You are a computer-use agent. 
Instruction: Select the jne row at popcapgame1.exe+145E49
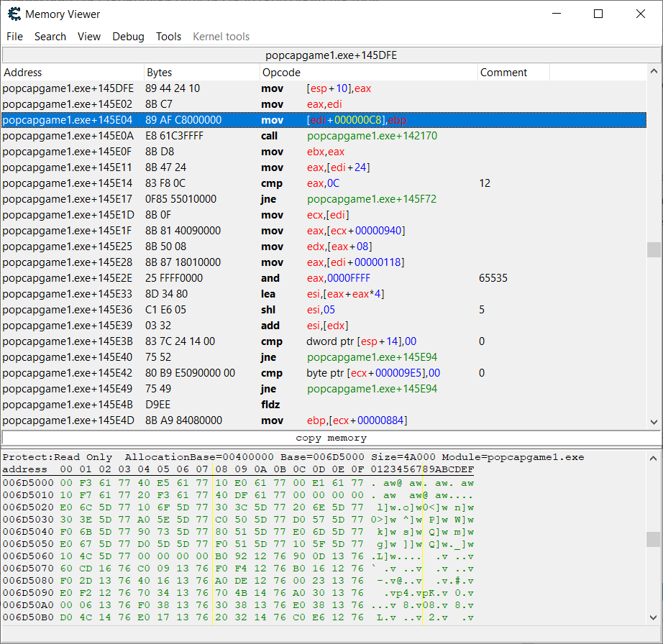click(324, 389)
